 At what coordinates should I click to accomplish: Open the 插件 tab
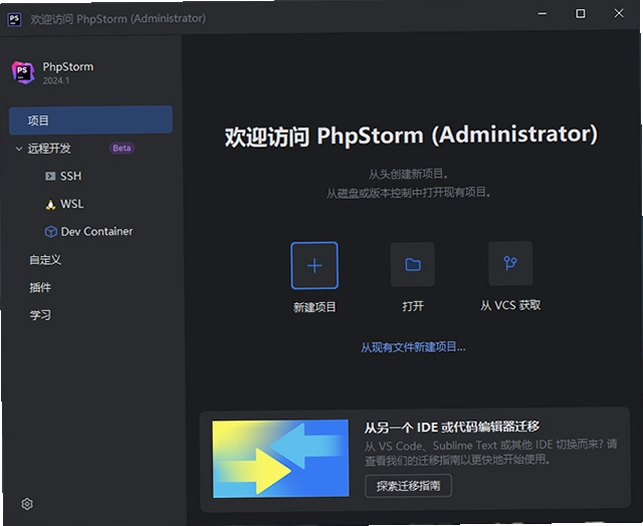tap(40, 287)
